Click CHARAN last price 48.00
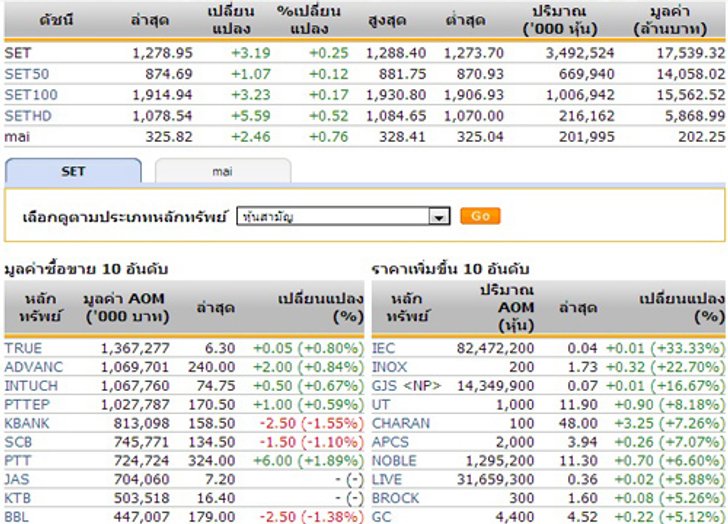This screenshot has height=524, width=728. [578, 423]
